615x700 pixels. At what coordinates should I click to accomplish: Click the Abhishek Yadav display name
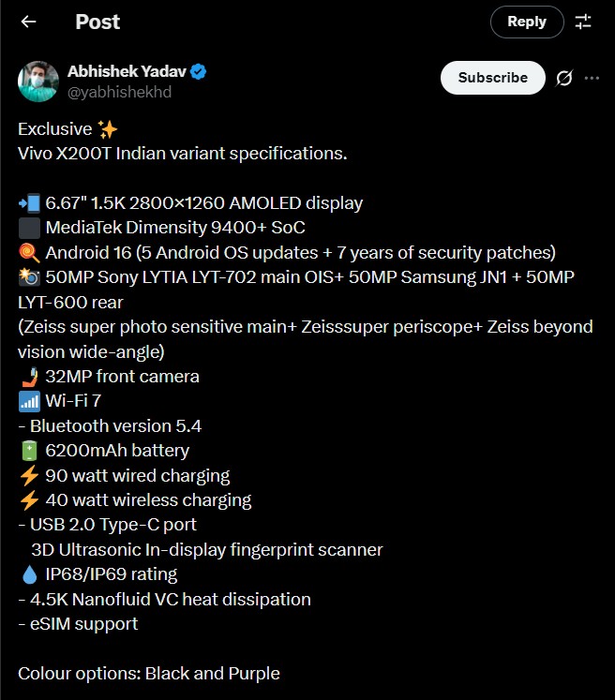[x=127, y=72]
